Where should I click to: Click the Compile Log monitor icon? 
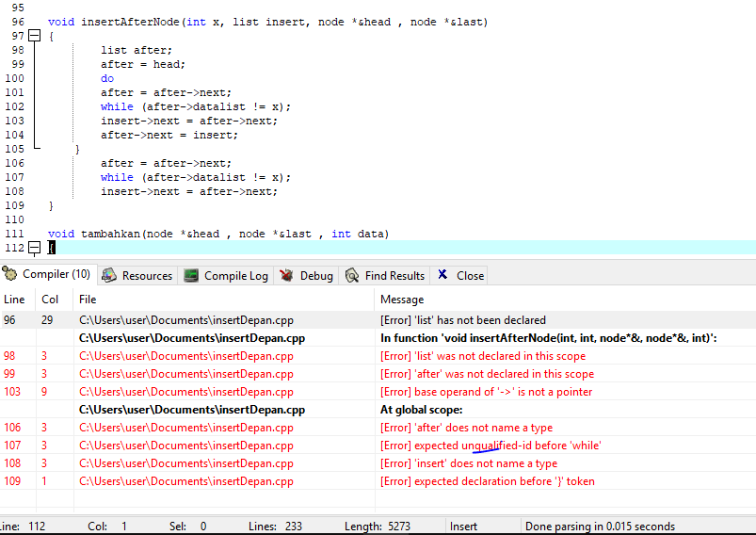(x=191, y=275)
